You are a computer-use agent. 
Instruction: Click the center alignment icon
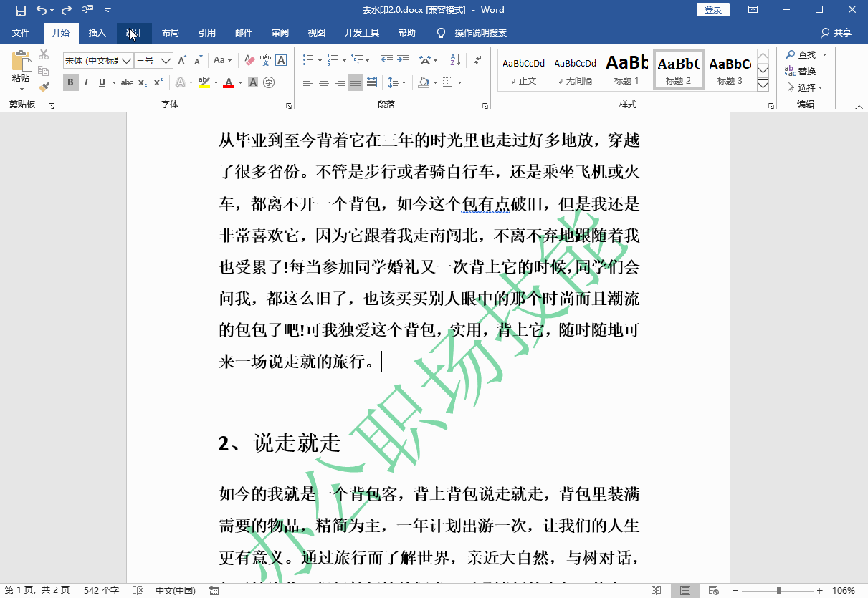click(x=323, y=82)
